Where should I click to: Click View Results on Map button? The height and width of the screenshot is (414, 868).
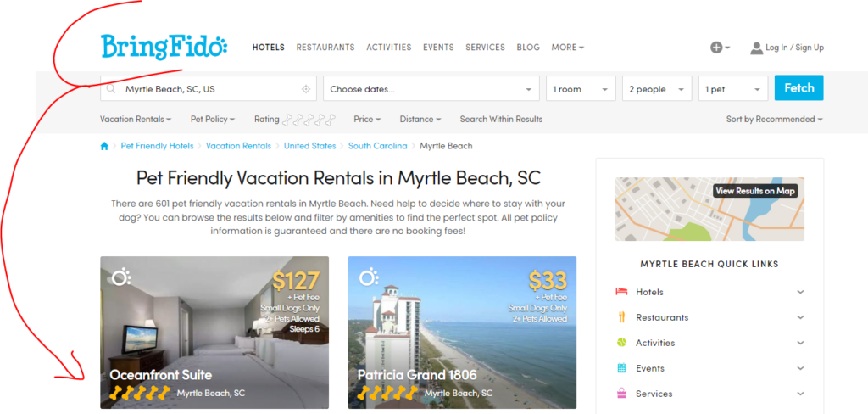(x=755, y=191)
